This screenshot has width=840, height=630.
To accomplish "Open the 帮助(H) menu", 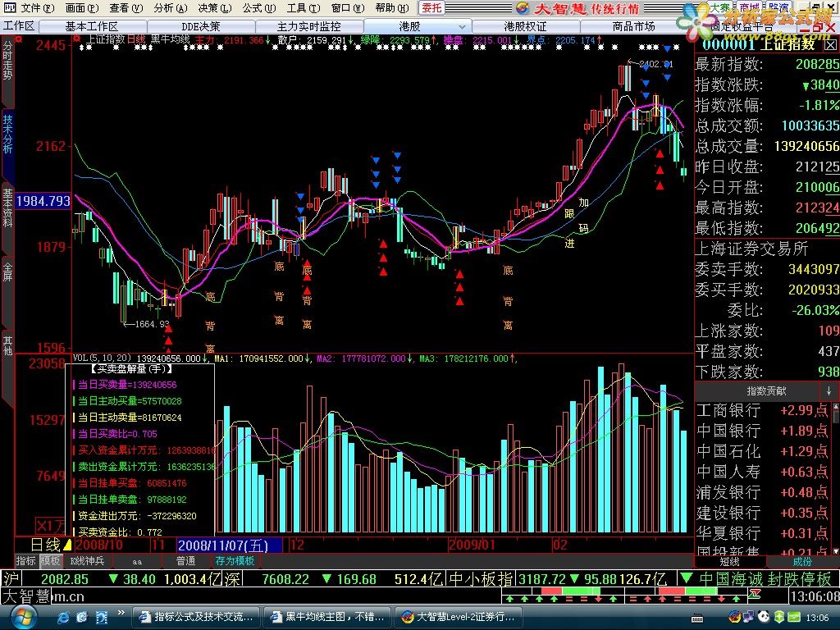I will tap(392, 8).
